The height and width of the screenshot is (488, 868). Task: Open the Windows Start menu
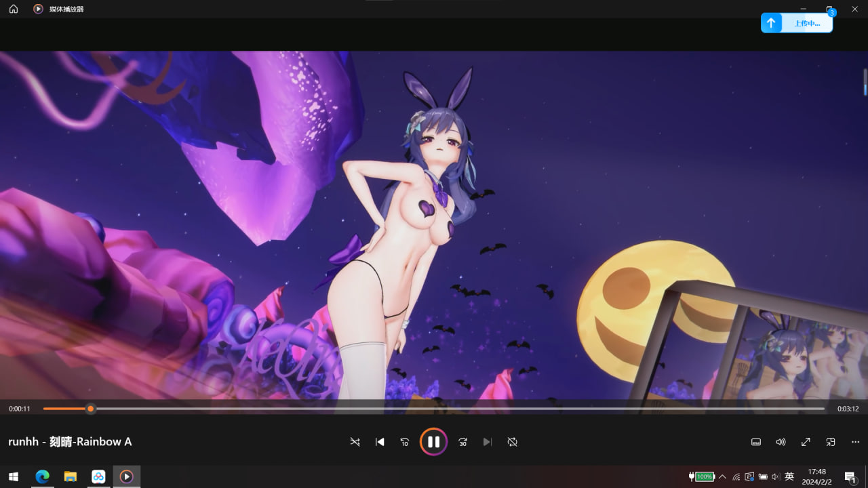[14, 476]
